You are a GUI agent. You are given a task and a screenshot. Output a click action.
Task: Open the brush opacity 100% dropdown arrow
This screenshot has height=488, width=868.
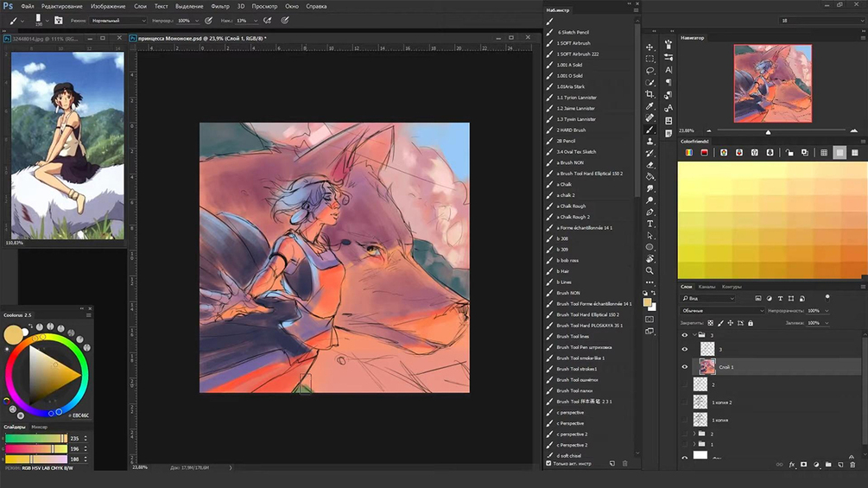(197, 21)
